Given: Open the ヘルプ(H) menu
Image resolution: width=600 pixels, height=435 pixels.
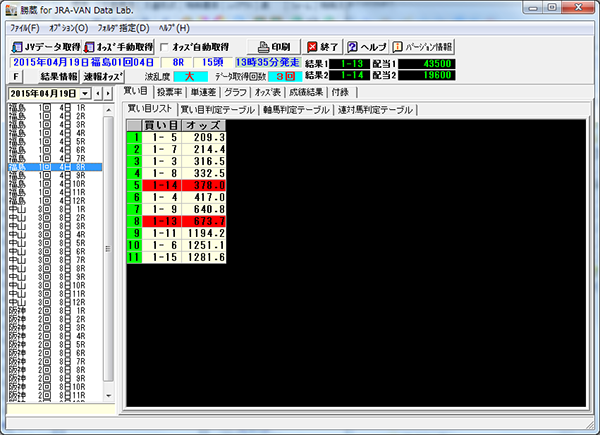Looking at the screenshot, I should pyautogui.click(x=174, y=28).
